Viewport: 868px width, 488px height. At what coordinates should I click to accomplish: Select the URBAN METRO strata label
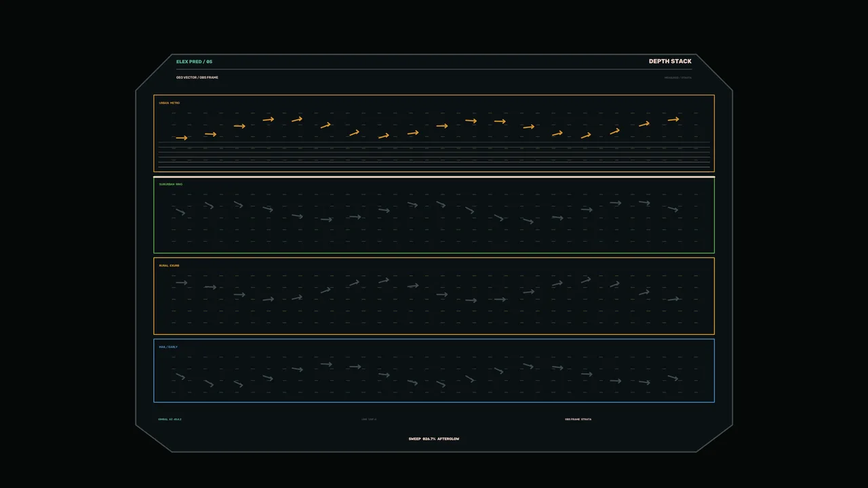pyautogui.click(x=170, y=103)
